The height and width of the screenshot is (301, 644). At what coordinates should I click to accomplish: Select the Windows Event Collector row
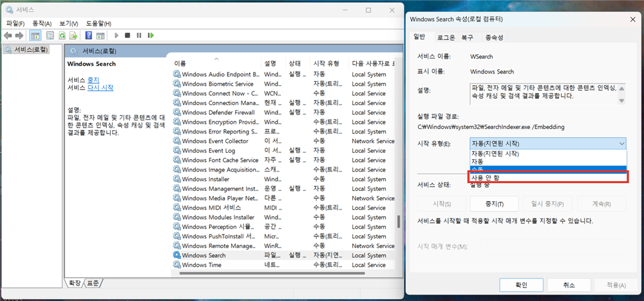pyautogui.click(x=283, y=141)
